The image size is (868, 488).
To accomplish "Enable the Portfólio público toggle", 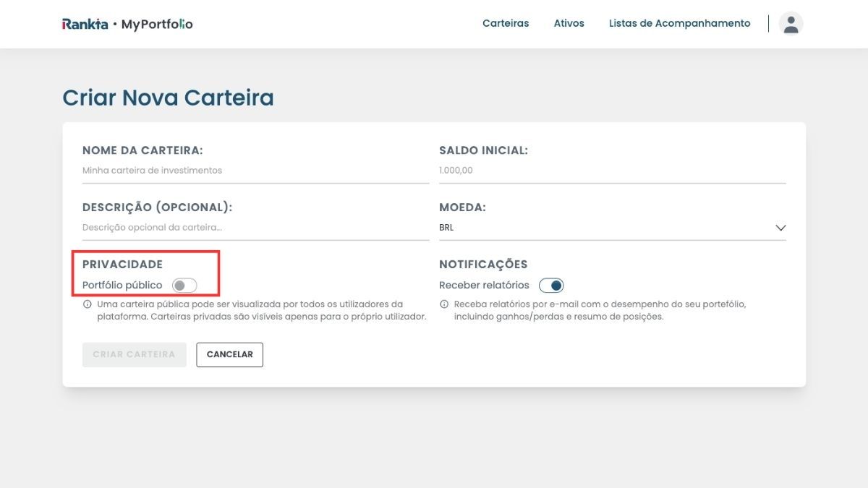I will click(185, 285).
